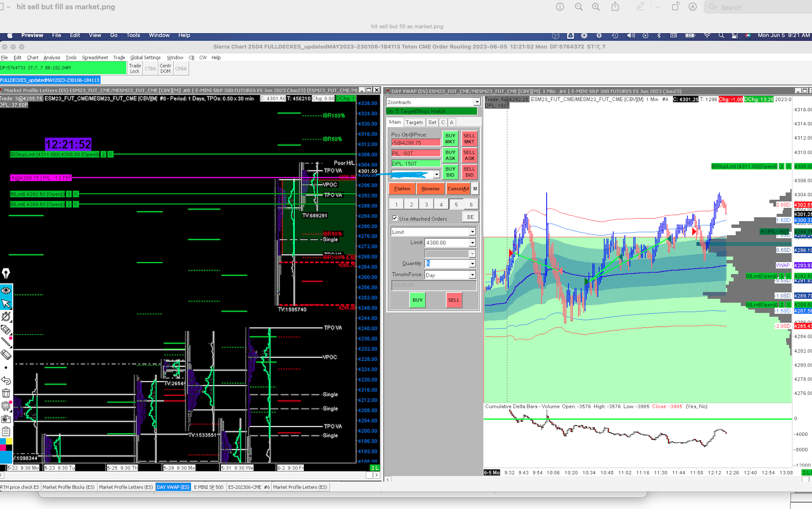Viewport: 812px width, 509px height.
Task: Select the eraser tool in left toolbar
Action: pos(6,355)
